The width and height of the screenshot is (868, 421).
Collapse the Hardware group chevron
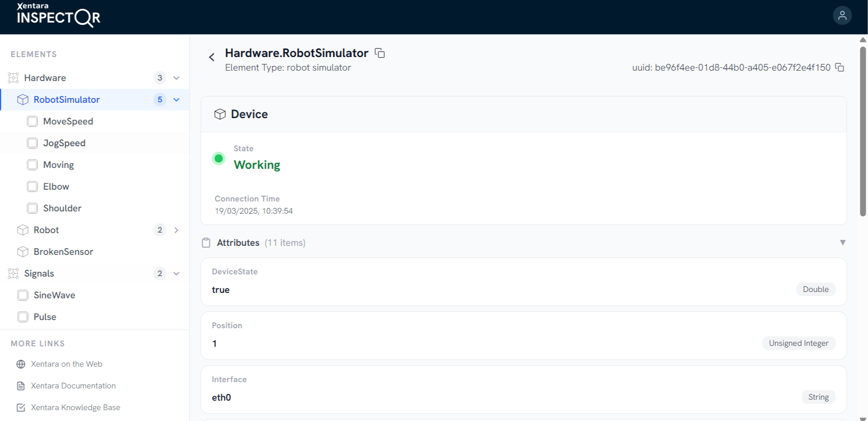point(176,78)
